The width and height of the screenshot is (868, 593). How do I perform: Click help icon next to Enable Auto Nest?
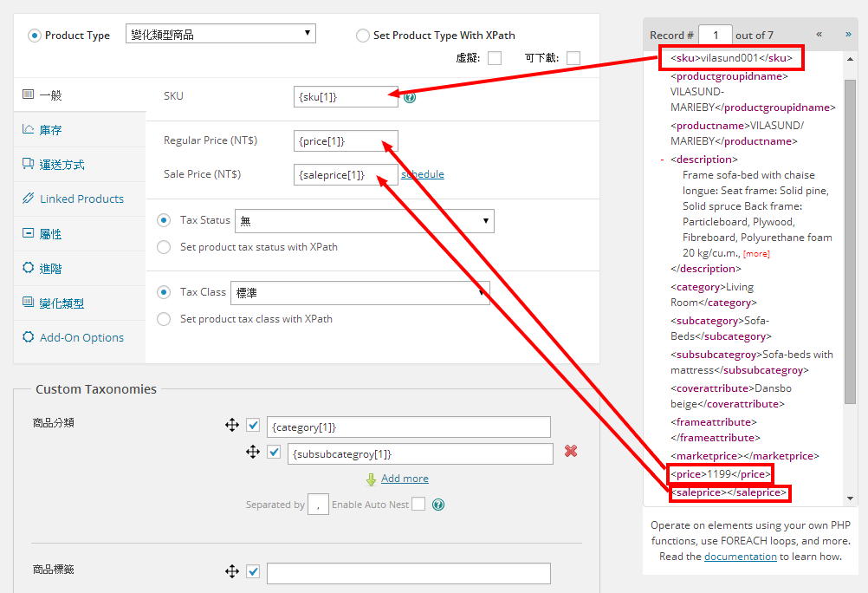point(438,505)
